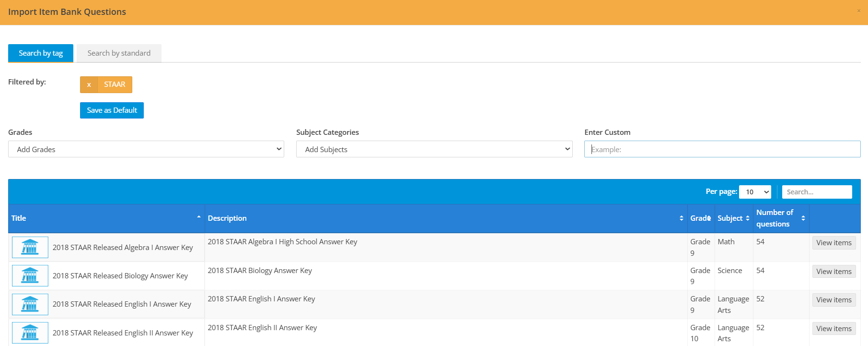The image size is (868, 346).
Task: Sort by Subject column header
Action: (x=733, y=218)
